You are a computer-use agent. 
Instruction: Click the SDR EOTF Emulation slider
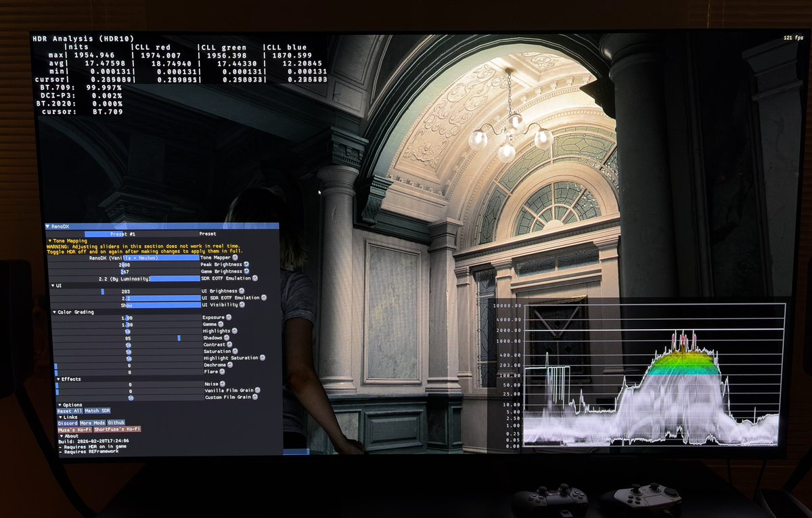[x=125, y=278]
